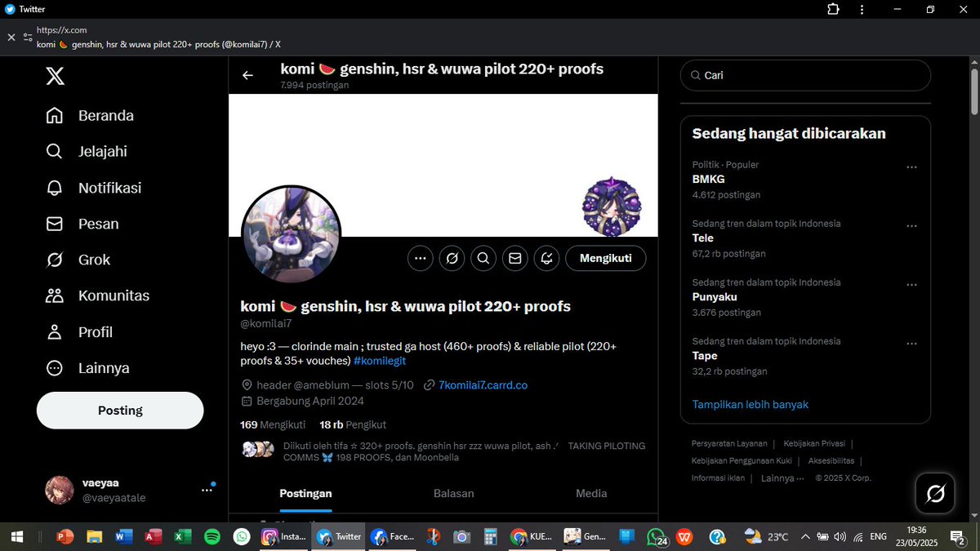This screenshot has width=980, height=551.
Task: Expand Lainnya menu in sidebar
Action: [87, 368]
